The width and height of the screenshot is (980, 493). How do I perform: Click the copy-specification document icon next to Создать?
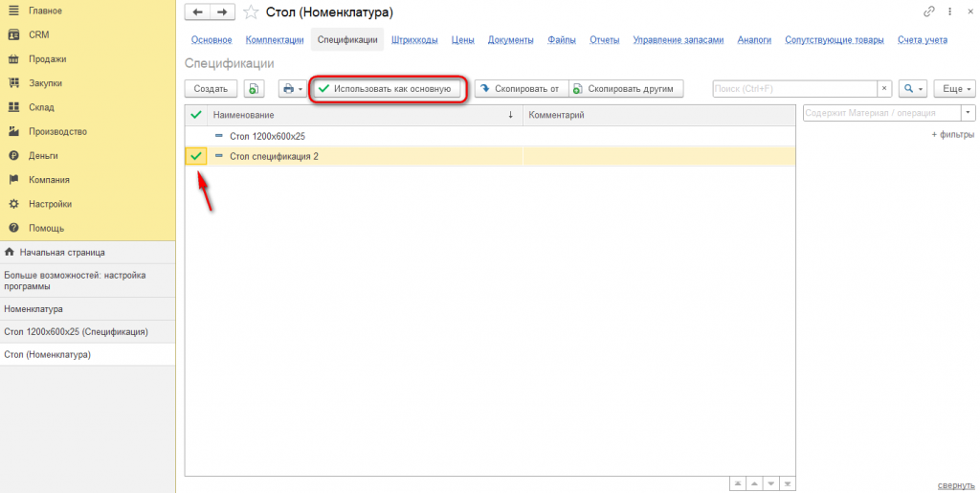tap(254, 89)
